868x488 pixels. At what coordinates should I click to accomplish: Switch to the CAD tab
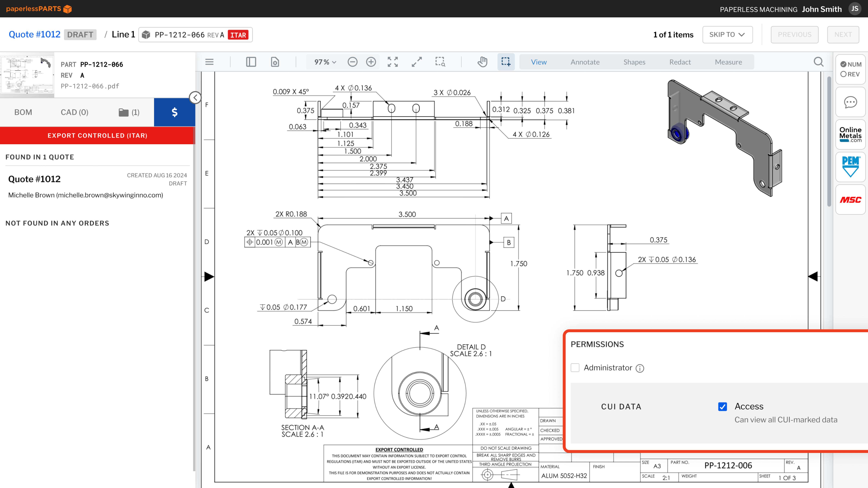click(x=75, y=112)
